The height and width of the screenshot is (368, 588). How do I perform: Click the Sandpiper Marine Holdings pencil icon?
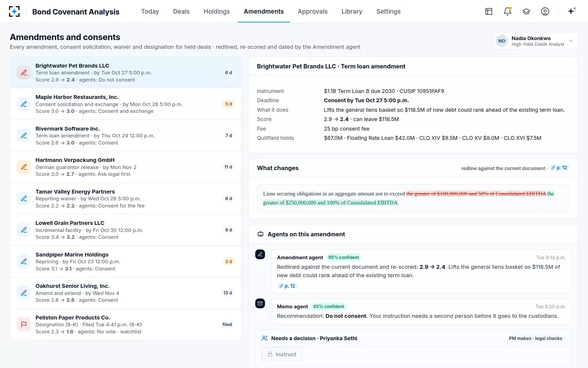pyautogui.click(x=24, y=261)
